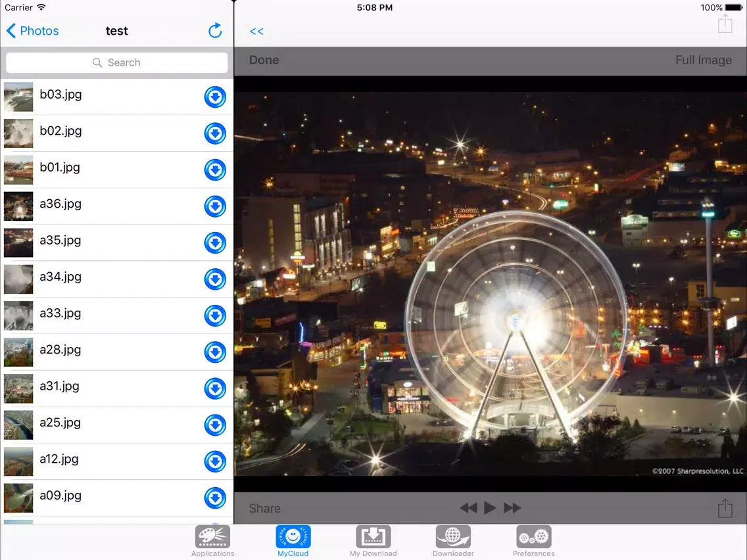Start slideshow with play button
This screenshot has width=747, height=560.
point(490,508)
